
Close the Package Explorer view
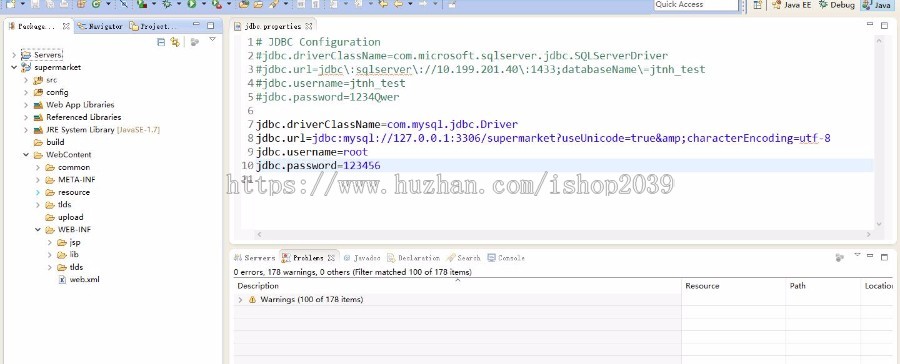click(x=66, y=26)
